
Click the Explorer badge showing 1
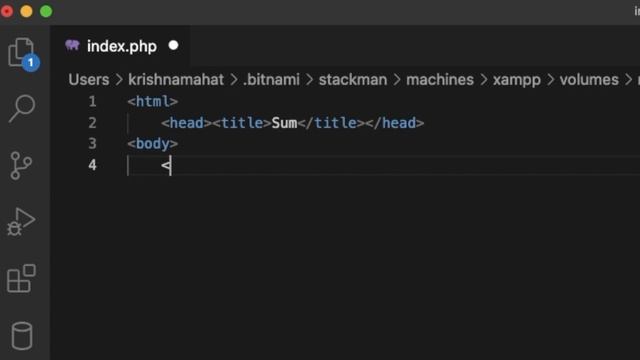(x=31, y=63)
